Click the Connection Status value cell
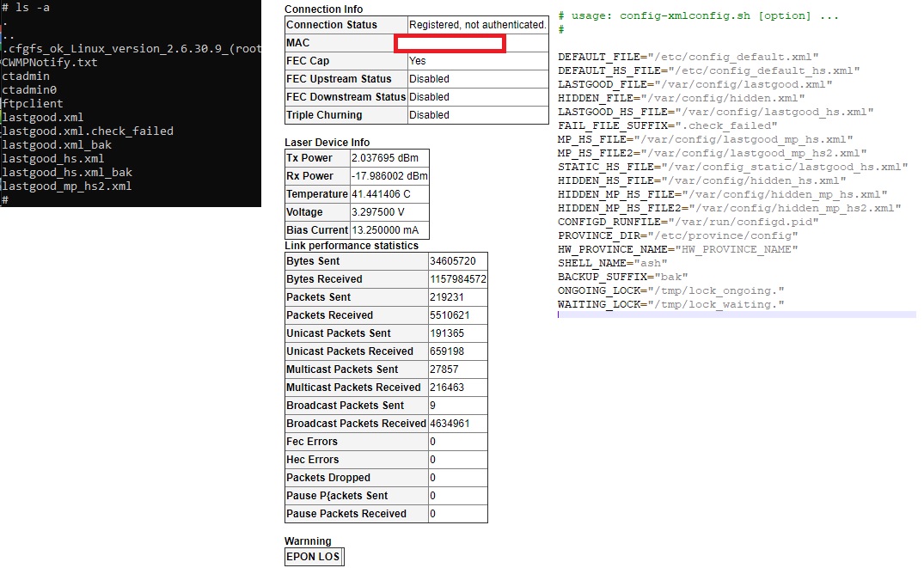The height and width of the screenshot is (568, 924). (477, 25)
